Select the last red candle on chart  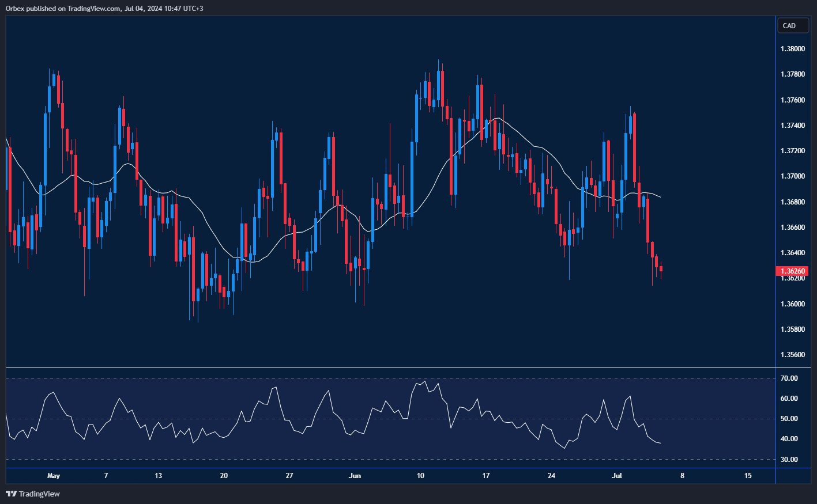coord(661,269)
